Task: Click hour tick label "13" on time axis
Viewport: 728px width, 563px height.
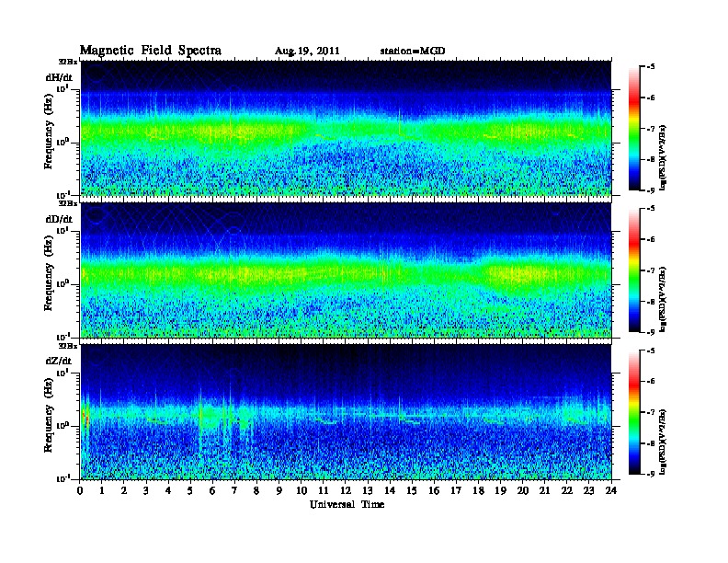Action: pyautogui.click(x=368, y=491)
